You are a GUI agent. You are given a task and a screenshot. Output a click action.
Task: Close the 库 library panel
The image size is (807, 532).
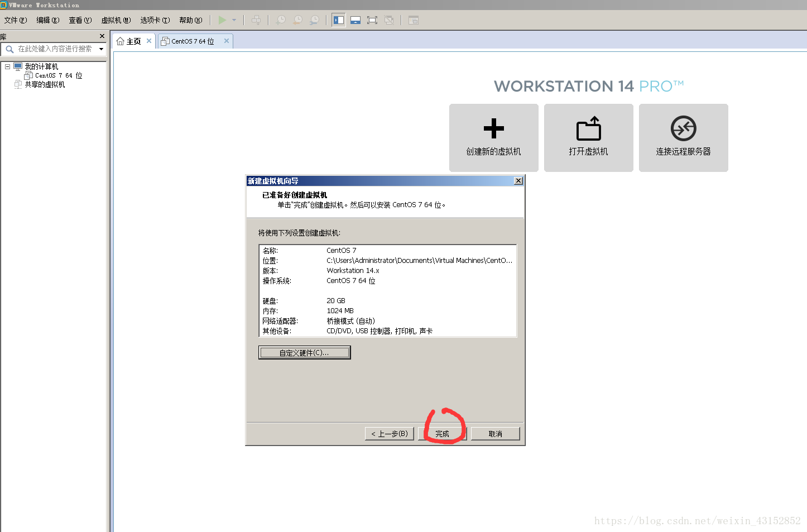pyautogui.click(x=102, y=36)
